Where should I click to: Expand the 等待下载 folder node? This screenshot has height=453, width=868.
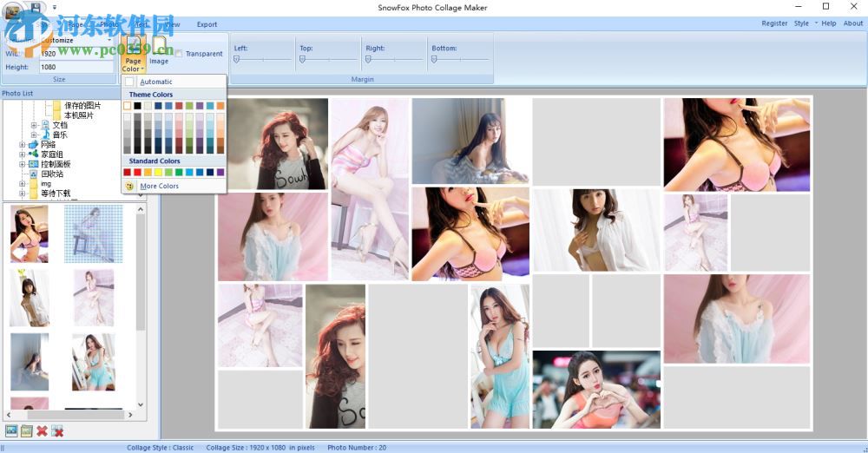[x=23, y=194]
